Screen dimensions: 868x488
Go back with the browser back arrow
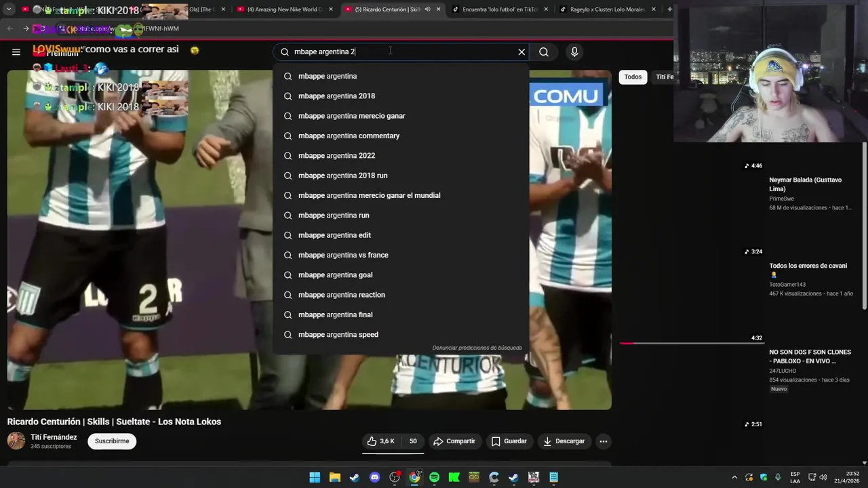[x=10, y=28]
